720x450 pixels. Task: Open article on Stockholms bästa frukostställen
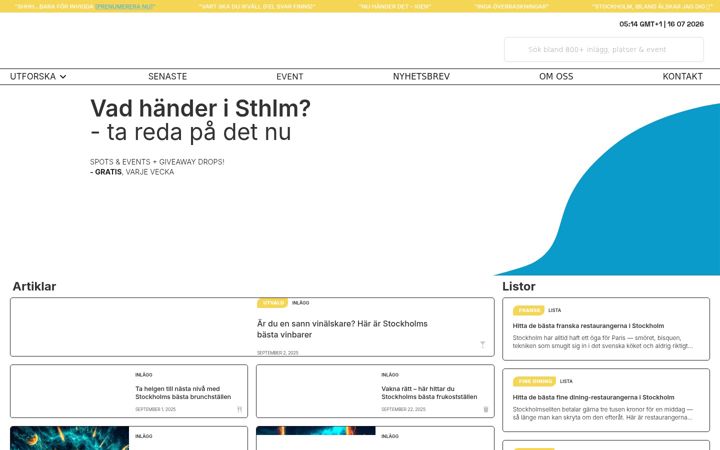pos(429,393)
